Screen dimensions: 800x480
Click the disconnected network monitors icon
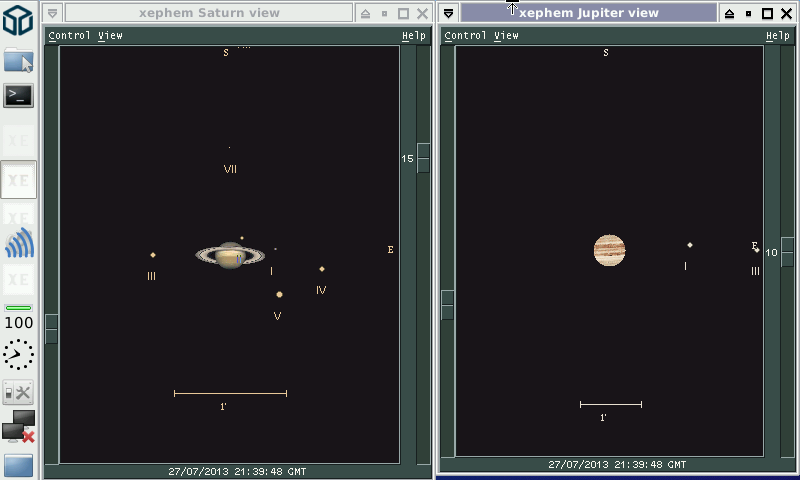[18, 426]
